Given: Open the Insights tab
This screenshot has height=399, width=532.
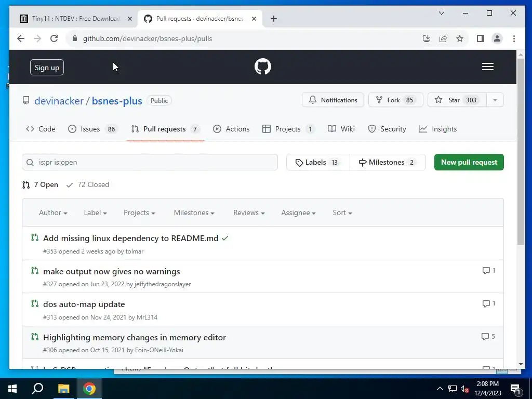Looking at the screenshot, I should pyautogui.click(x=438, y=129).
